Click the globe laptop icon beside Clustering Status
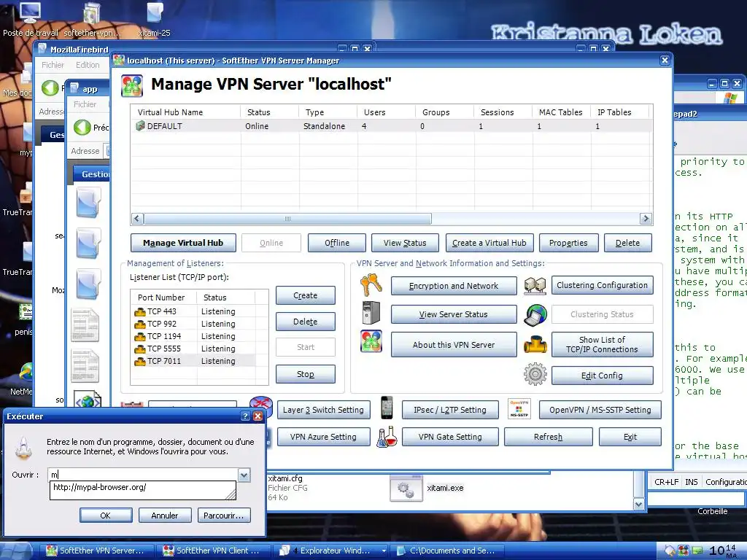This screenshot has height=560, width=747. [535, 315]
